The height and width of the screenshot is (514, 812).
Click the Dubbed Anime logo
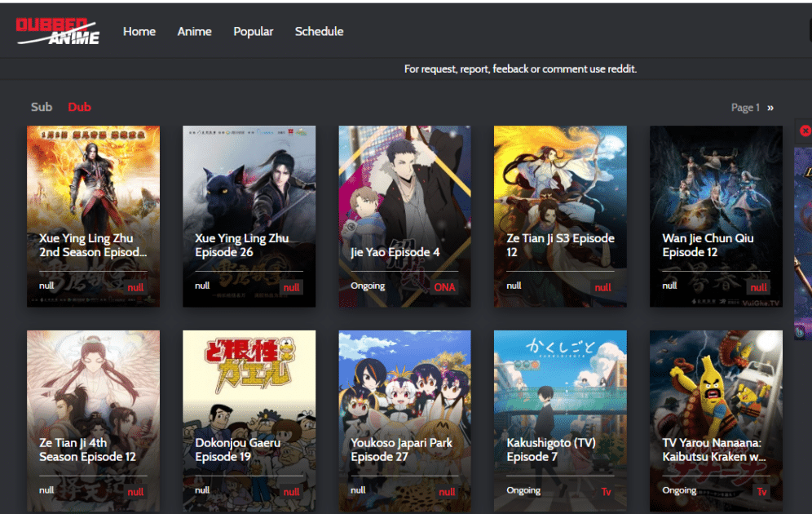click(x=58, y=31)
